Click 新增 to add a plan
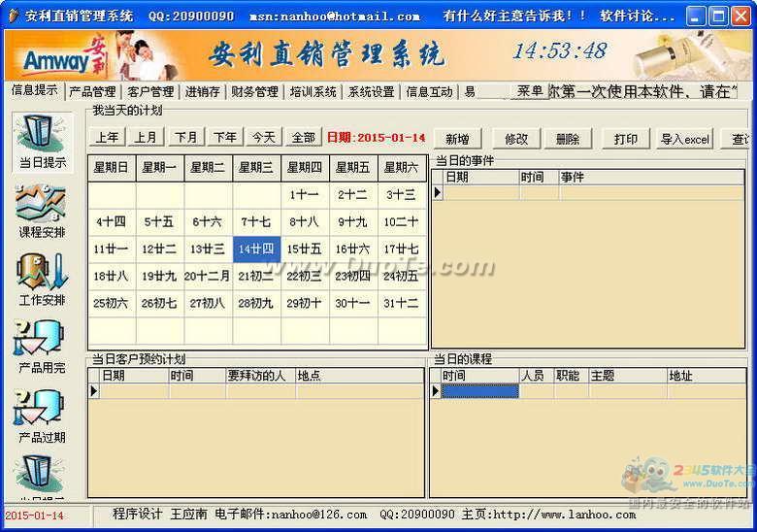 (458, 139)
